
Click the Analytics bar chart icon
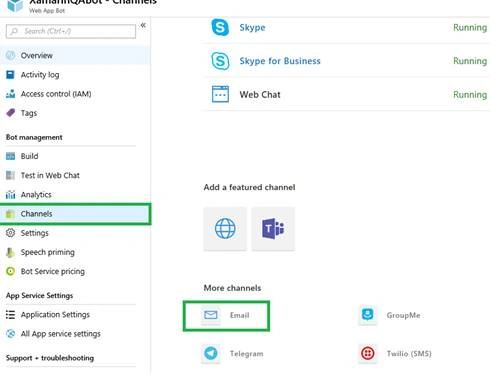coord(10,194)
